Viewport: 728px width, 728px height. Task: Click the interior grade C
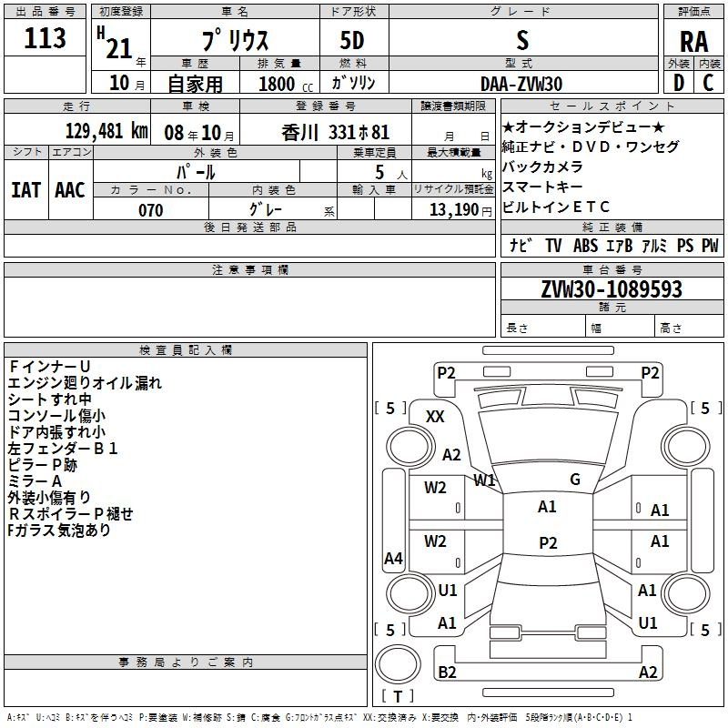coord(708,83)
